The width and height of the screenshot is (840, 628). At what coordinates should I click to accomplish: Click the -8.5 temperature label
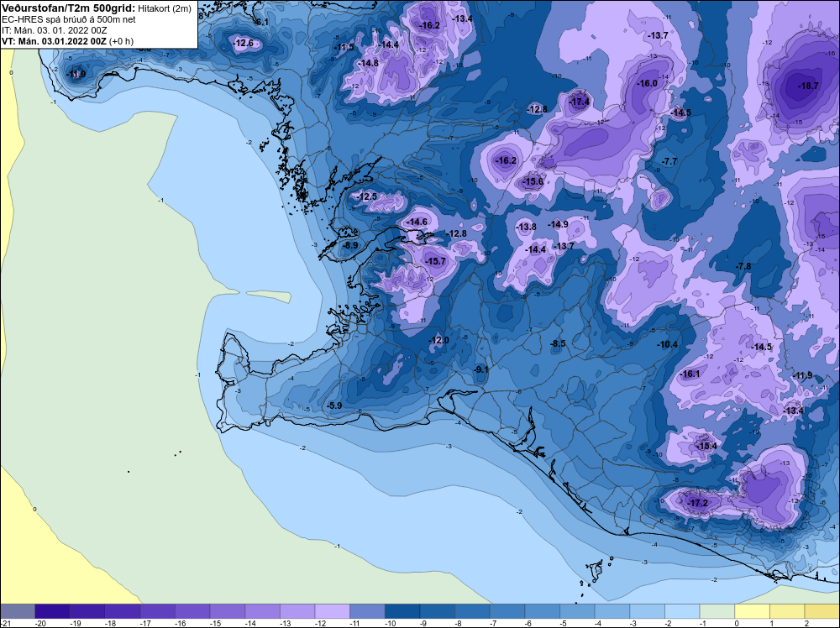click(x=558, y=343)
